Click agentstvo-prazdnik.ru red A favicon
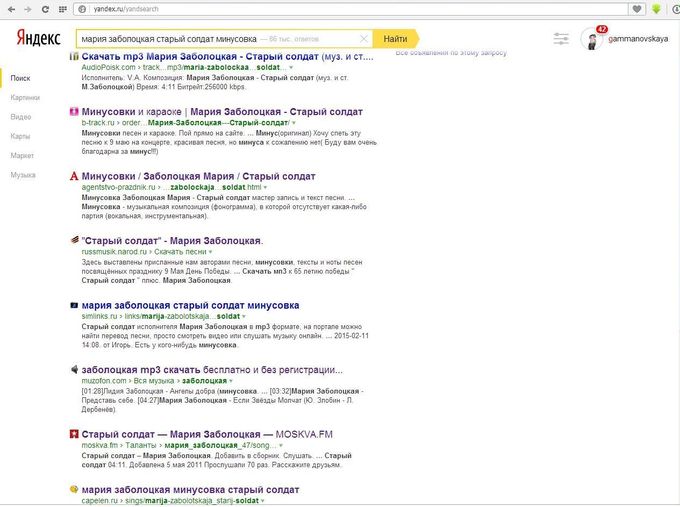The width and height of the screenshot is (680, 507). [74, 176]
